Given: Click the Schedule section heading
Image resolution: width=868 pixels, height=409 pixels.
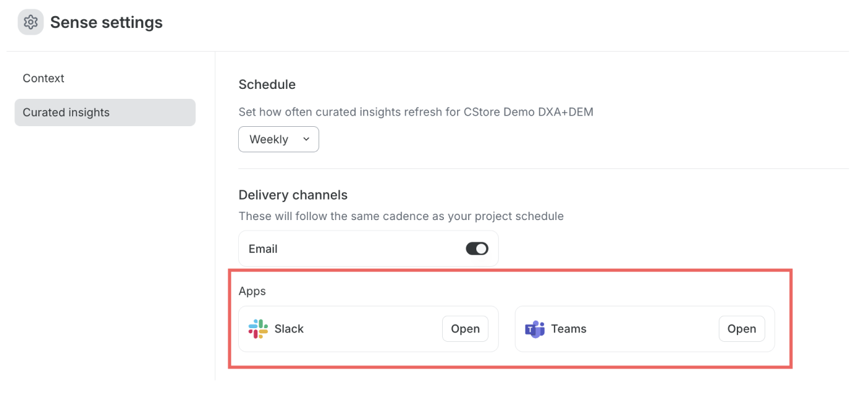Looking at the screenshot, I should click(267, 85).
